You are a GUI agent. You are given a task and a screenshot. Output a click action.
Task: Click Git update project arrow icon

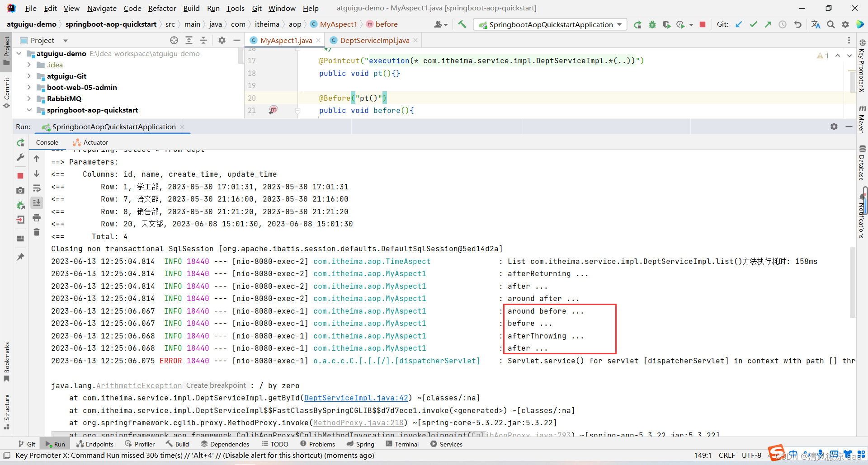[x=739, y=24]
